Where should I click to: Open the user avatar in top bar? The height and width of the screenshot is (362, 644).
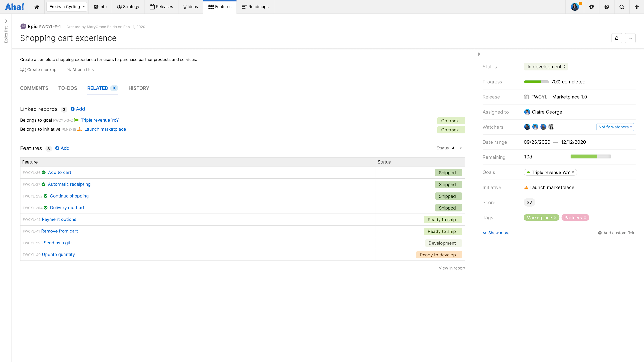575,7
